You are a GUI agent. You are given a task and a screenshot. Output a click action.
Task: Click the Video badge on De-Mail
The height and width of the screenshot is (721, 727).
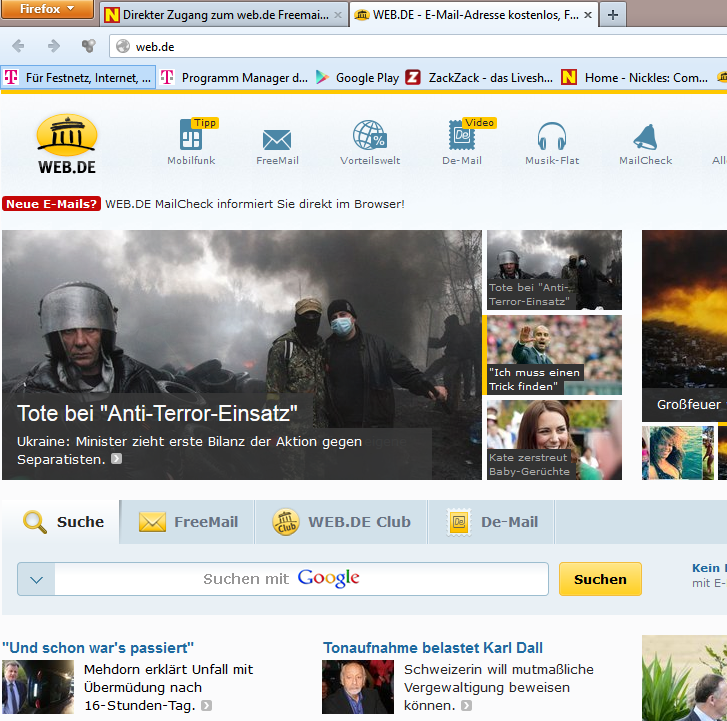(x=479, y=122)
